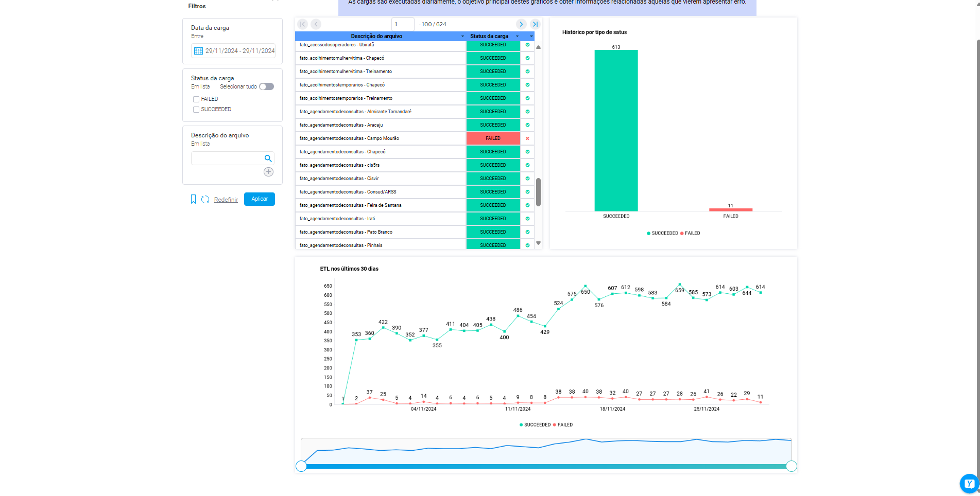Click the left handle of timeline range slider
This screenshot has width=980, height=496.
point(301,466)
